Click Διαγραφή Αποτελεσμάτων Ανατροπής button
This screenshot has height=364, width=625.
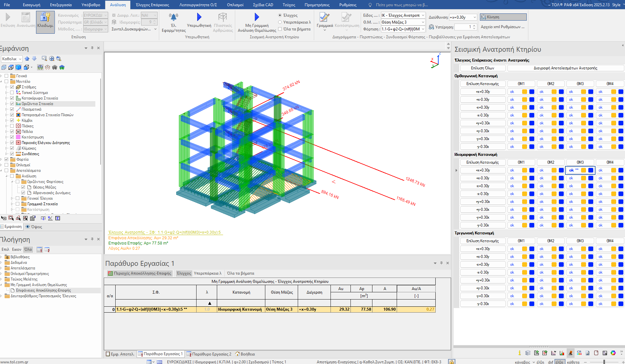565,68
